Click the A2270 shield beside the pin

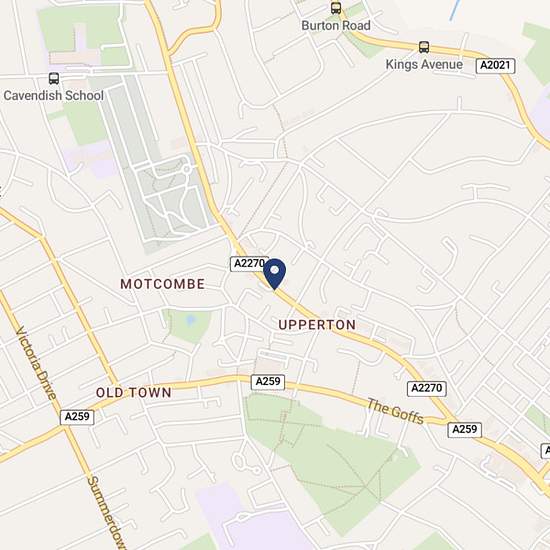point(249,264)
